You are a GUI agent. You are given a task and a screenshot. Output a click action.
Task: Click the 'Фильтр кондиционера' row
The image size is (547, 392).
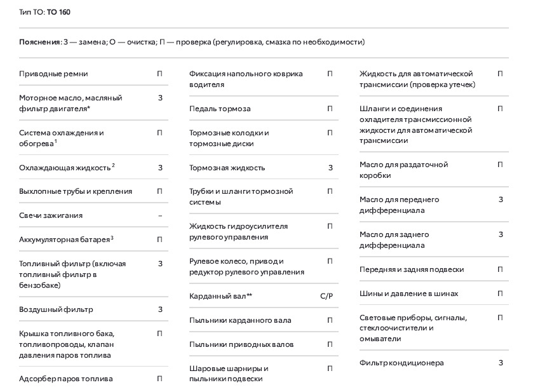[402, 363]
